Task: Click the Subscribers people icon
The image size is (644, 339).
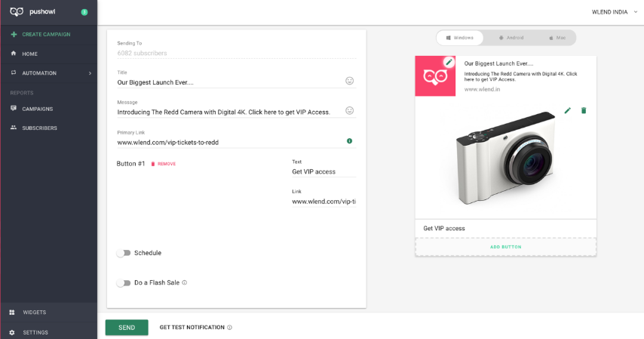Action: click(x=14, y=128)
